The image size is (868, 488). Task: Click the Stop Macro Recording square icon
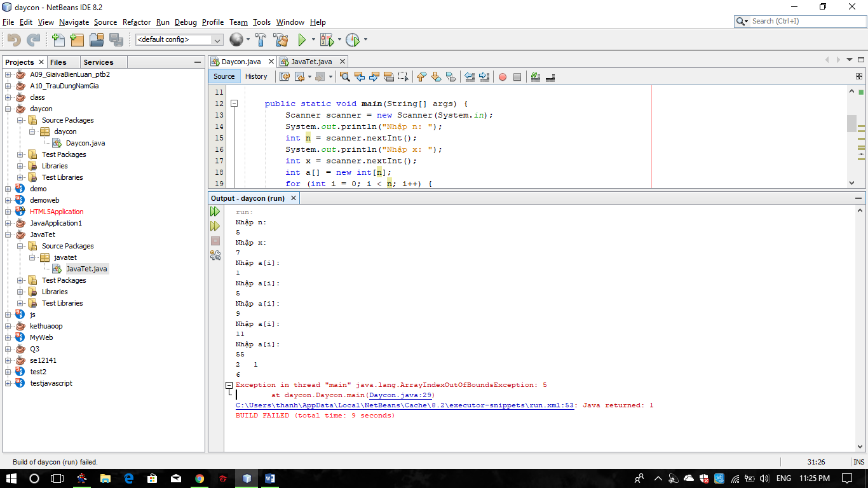point(517,77)
